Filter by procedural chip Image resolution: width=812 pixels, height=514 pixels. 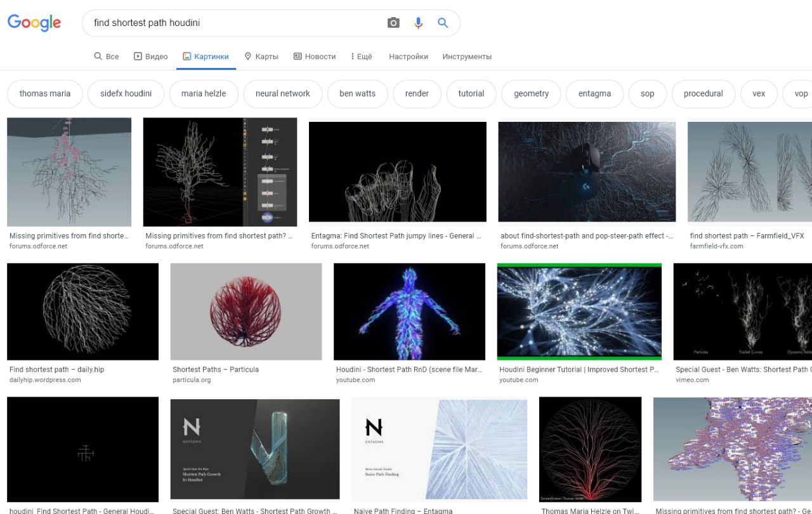tap(704, 93)
